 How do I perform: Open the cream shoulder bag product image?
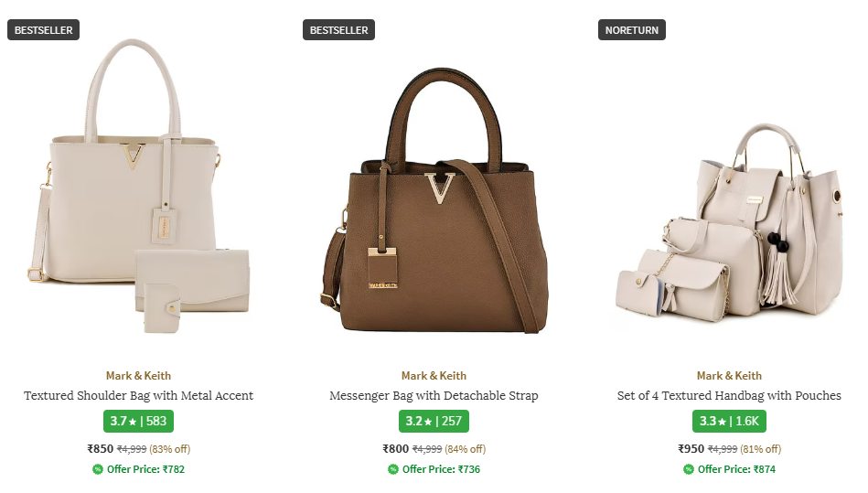[138, 187]
